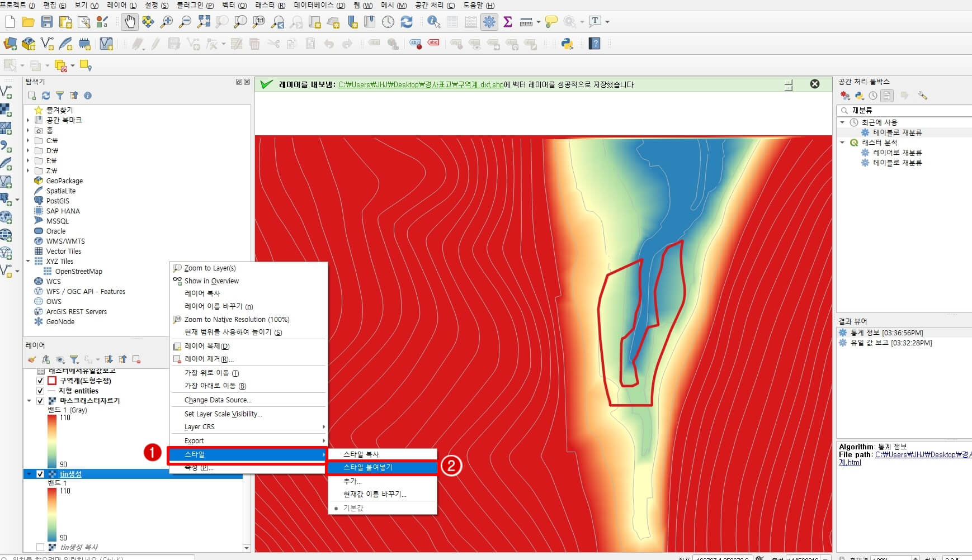972x560 pixels.
Task: Click Zoom to Native Resolution 1:1 icon
Action: point(259,22)
